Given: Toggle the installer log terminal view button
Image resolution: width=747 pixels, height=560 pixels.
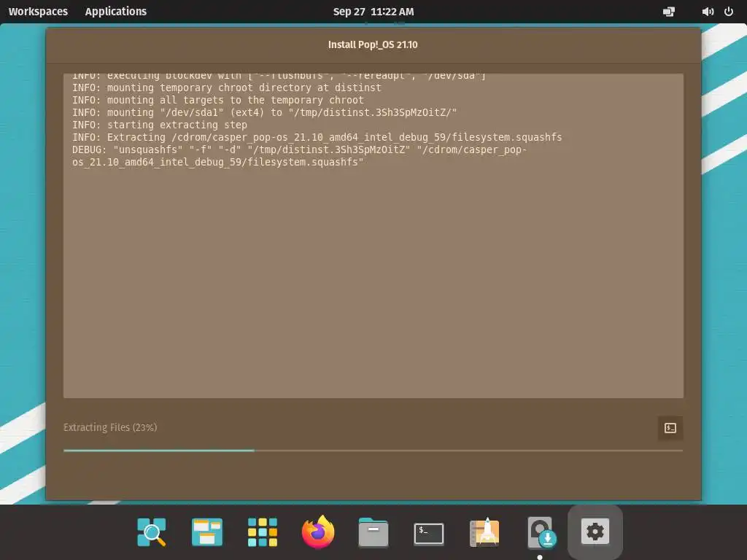Looking at the screenshot, I should [x=670, y=427].
